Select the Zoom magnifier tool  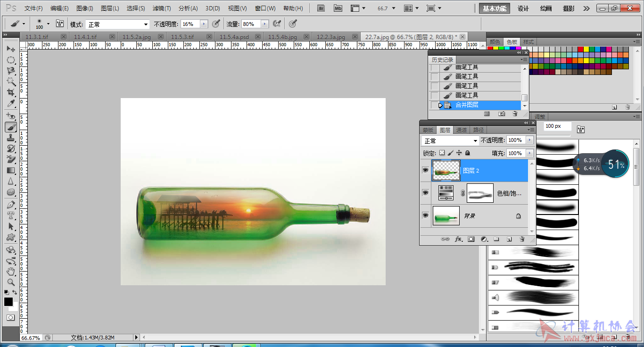(10, 282)
